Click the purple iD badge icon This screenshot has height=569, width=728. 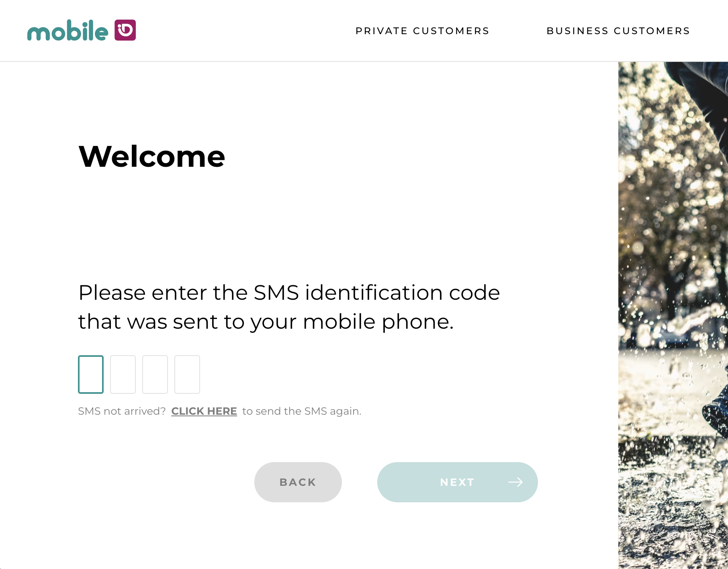pos(125,30)
